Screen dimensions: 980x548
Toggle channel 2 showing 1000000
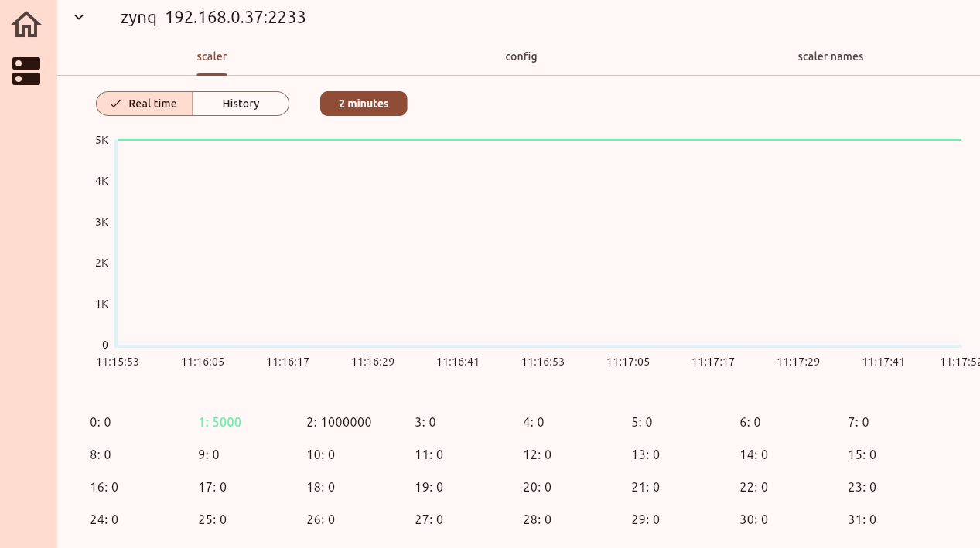pyautogui.click(x=339, y=422)
